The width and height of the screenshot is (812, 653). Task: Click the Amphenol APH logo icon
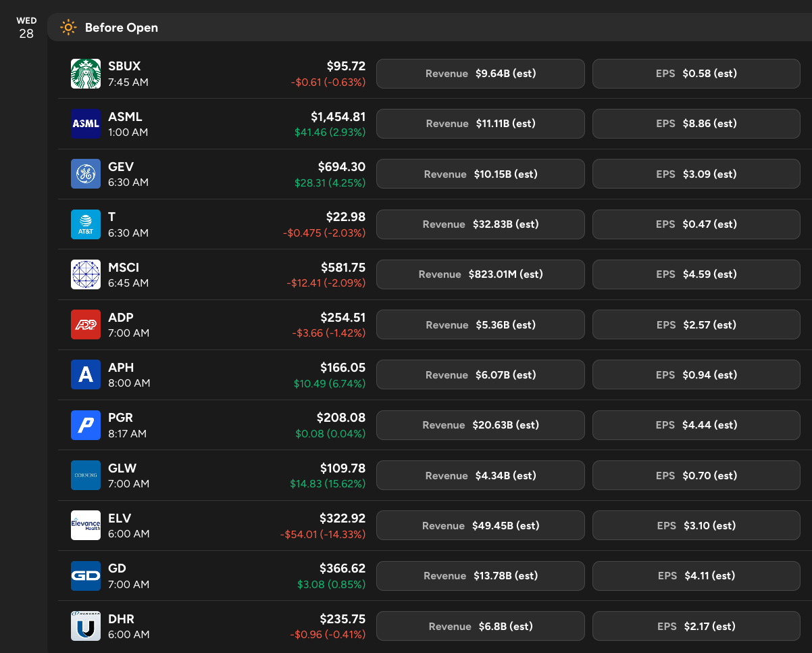coord(86,374)
